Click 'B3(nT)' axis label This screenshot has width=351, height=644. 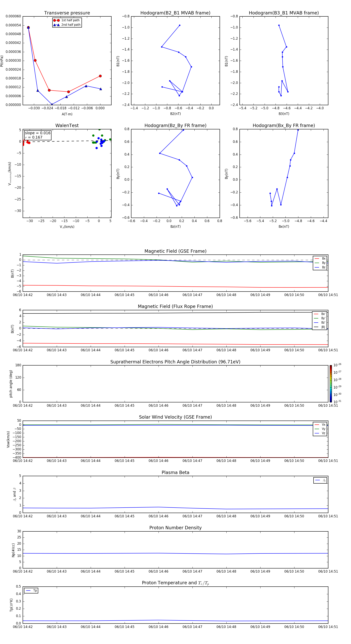284,114
